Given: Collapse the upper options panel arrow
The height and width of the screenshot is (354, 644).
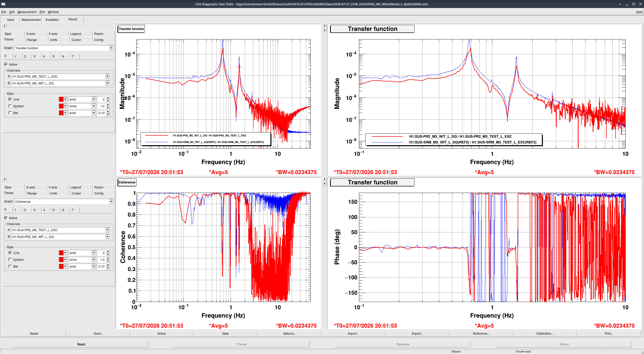Looking at the screenshot, I should 5,26.
